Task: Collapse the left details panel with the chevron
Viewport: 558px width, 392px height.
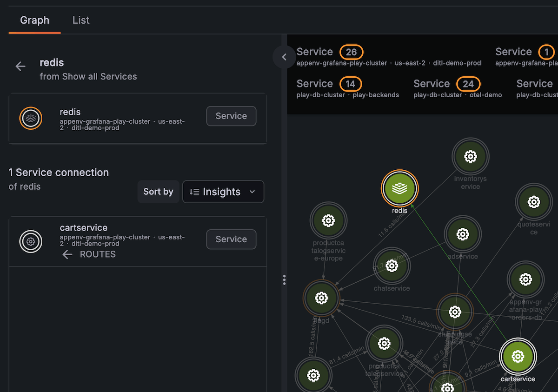Action: tap(284, 57)
